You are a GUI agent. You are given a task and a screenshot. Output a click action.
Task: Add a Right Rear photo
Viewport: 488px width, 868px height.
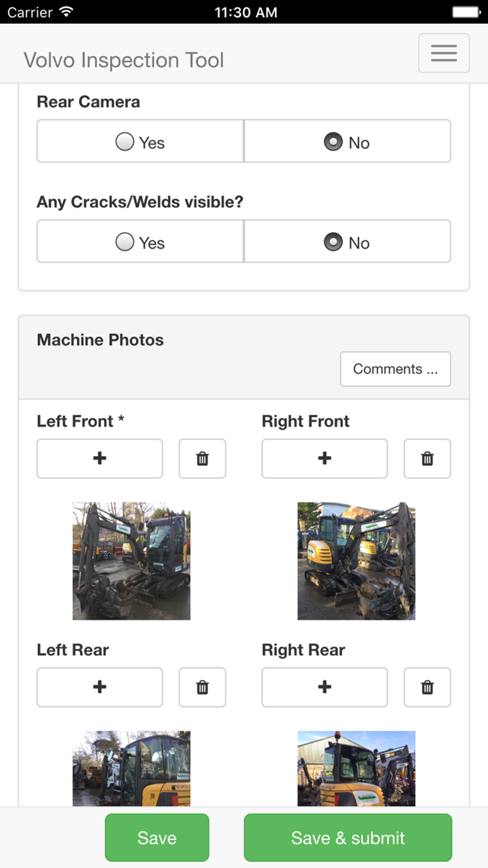[325, 687]
